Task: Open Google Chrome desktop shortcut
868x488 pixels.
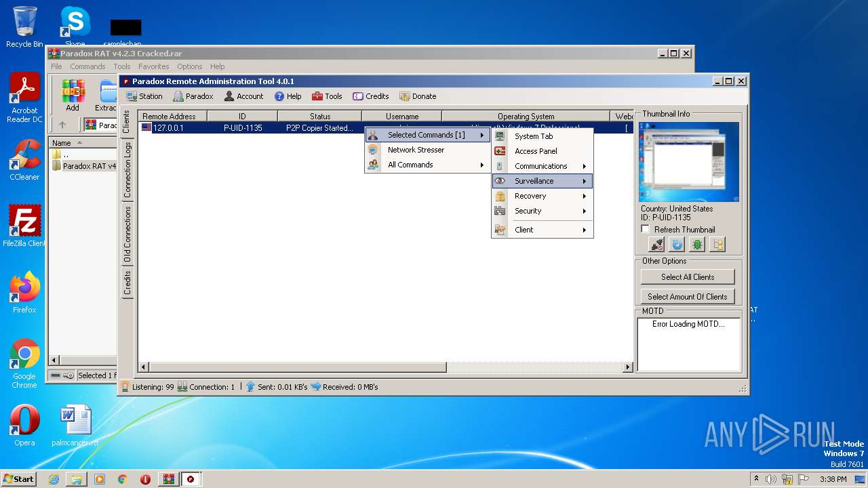Action: click(24, 364)
